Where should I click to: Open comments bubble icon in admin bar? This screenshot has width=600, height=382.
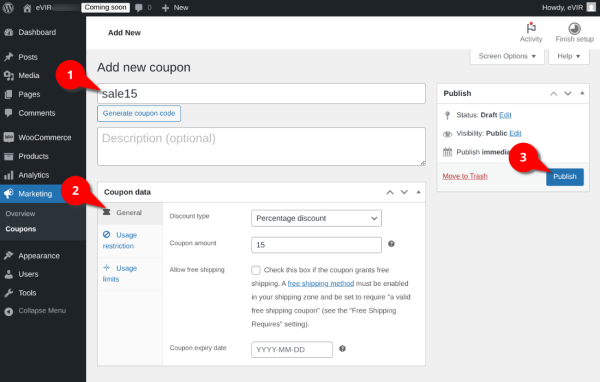(139, 8)
